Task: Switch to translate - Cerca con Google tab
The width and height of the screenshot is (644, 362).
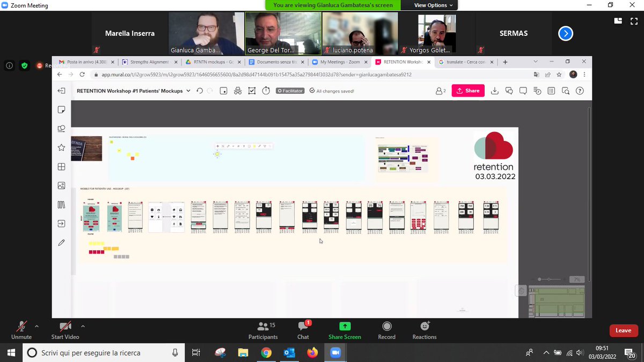Action: (x=466, y=62)
